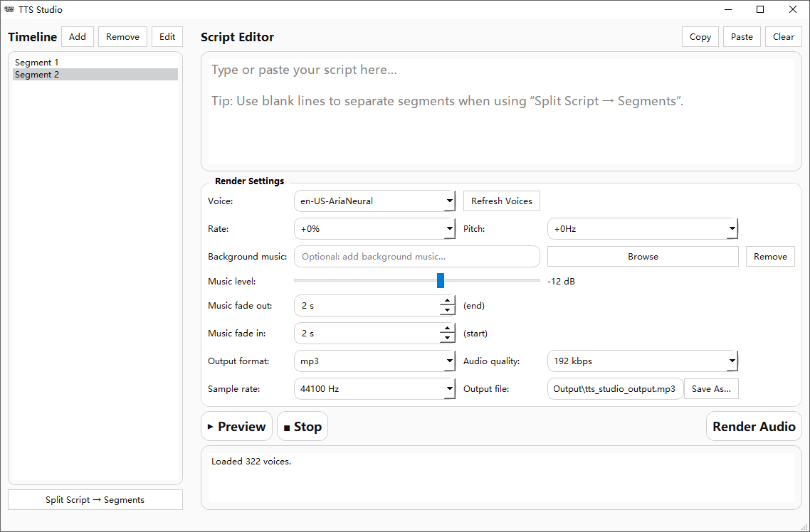Add a new timeline segment
Viewport: 810px width, 532px height.
[78, 37]
